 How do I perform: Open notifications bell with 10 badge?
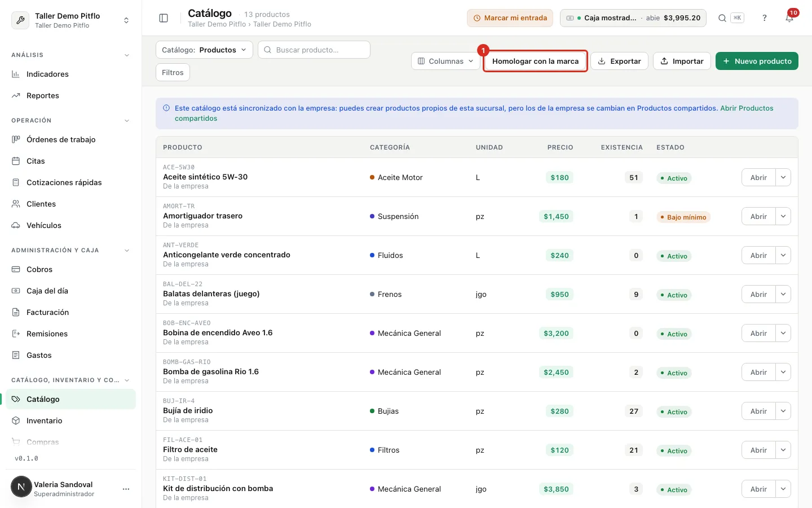click(x=789, y=18)
